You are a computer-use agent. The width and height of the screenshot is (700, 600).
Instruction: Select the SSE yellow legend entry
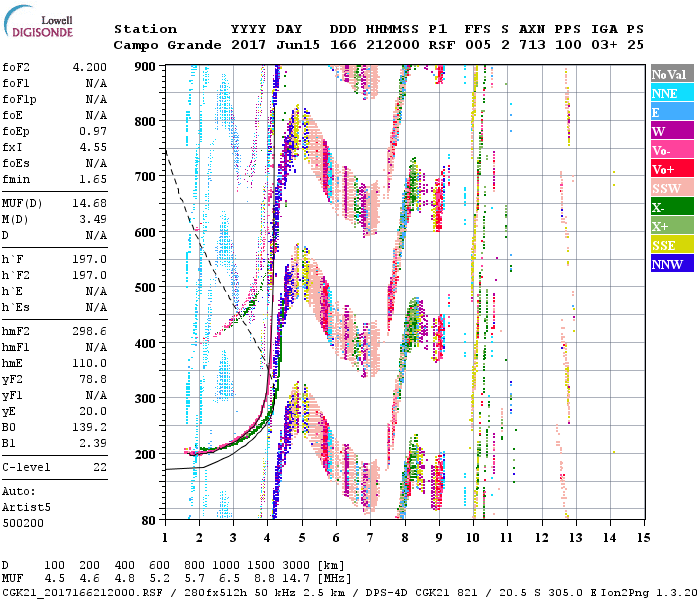point(672,245)
